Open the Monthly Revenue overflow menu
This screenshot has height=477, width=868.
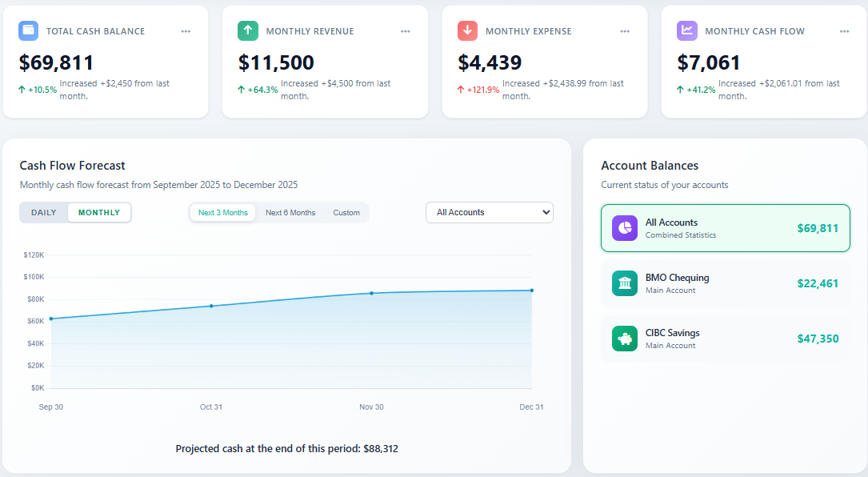tap(406, 30)
